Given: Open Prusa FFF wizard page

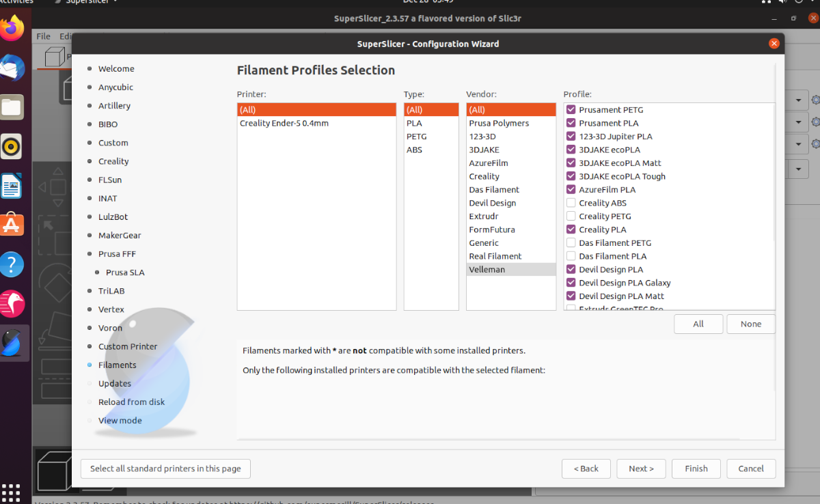Looking at the screenshot, I should [117, 253].
